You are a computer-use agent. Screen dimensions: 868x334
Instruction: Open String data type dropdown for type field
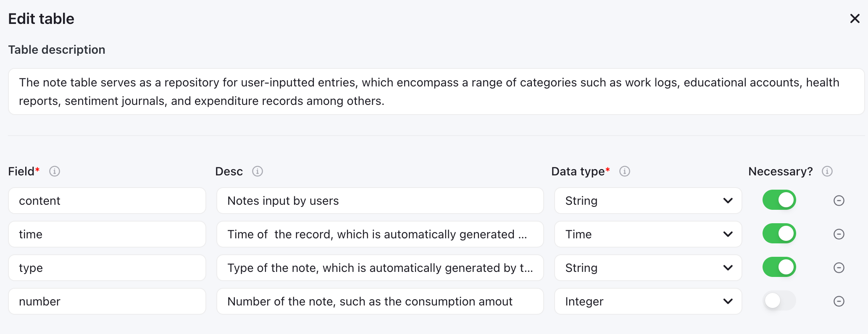point(648,268)
